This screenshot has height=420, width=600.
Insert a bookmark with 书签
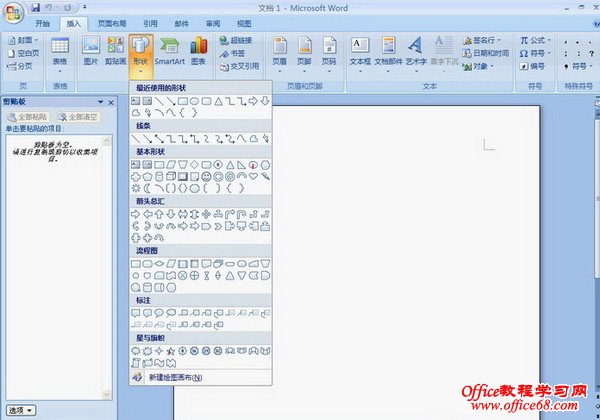(232, 54)
